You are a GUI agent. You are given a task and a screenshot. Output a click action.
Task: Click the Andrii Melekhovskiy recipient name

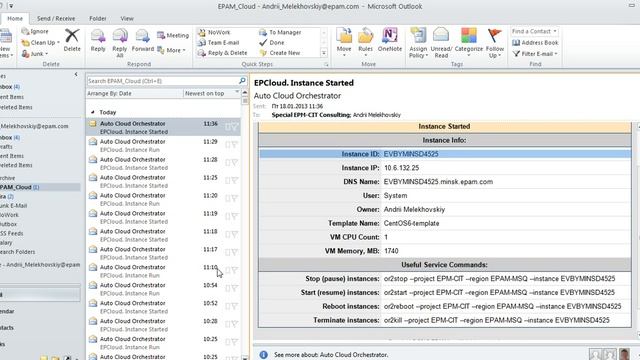click(377, 115)
